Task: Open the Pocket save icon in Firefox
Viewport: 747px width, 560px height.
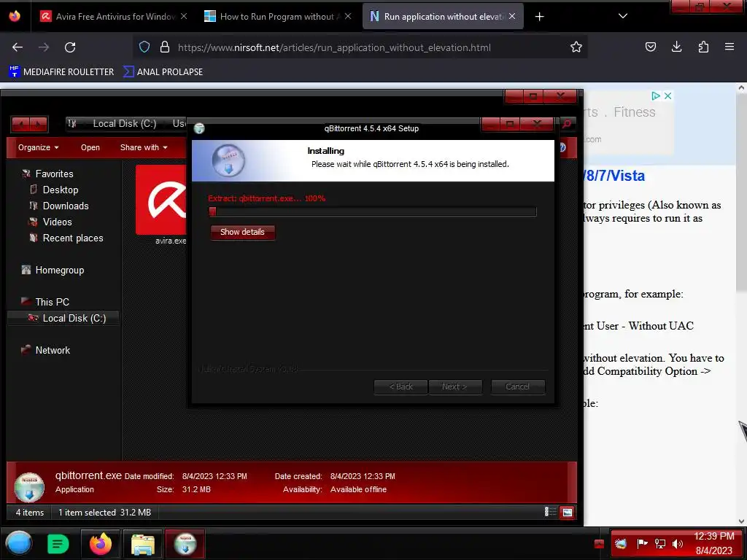Action: pos(650,47)
